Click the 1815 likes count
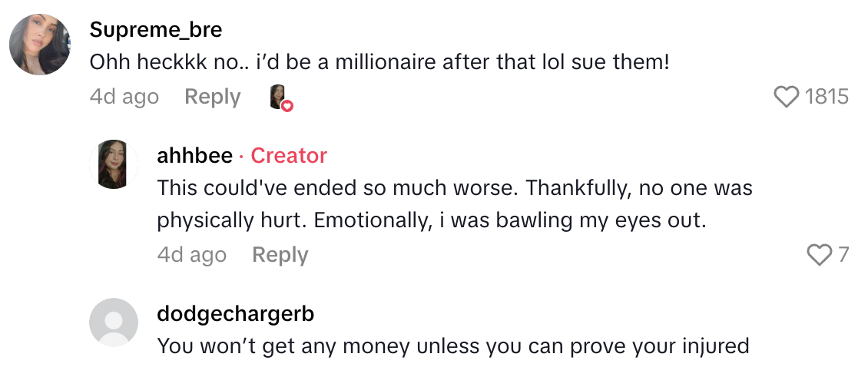The image size is (868, 367). (x=826, y=97)
